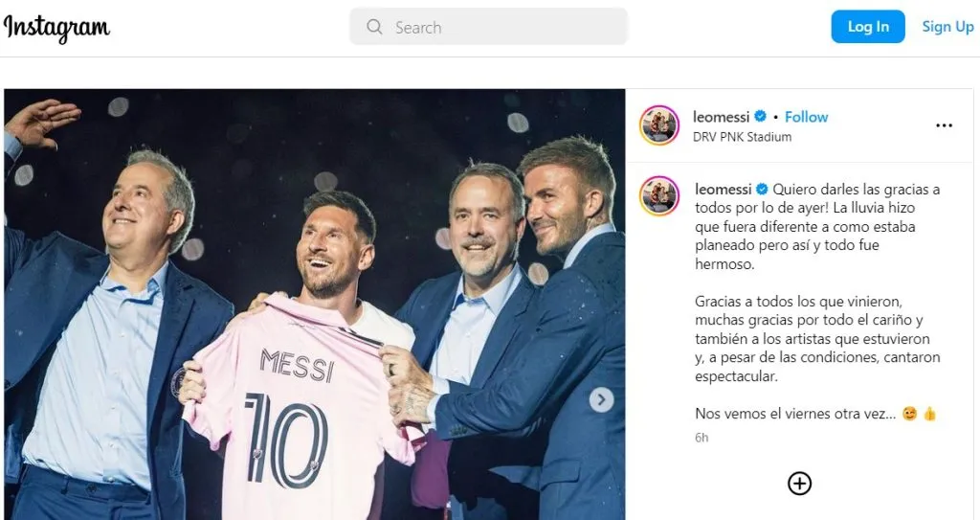This screenshot has width=980, height=520.
Task: Click the Messi jersey presentation photo
Action: pos(314,305)
